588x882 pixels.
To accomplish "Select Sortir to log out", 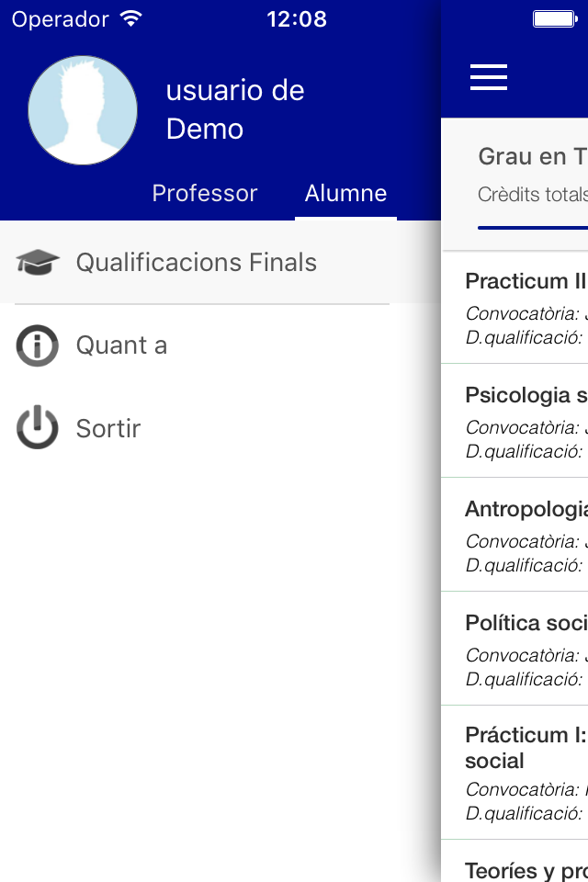I will click(220, 428).
